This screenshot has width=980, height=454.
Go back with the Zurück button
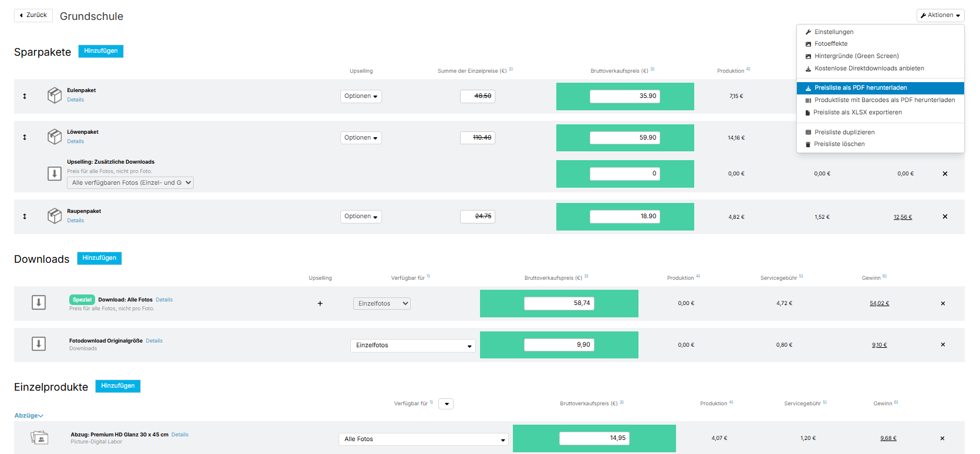click(x=33, y=15)
